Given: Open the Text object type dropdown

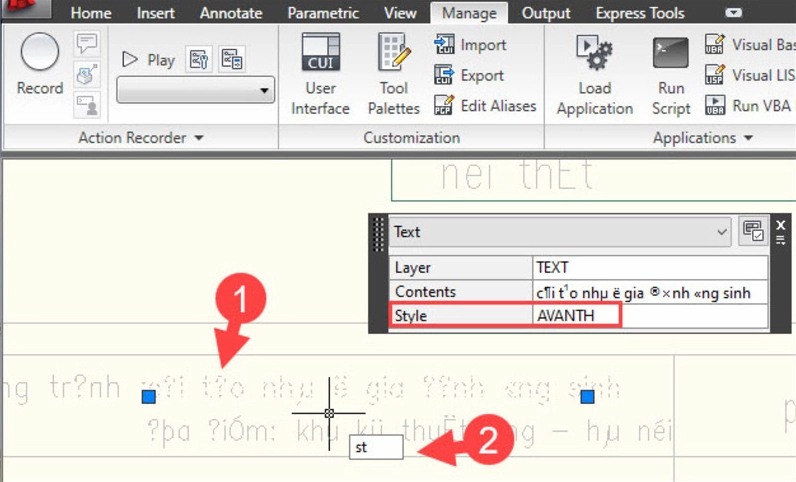Looking at the screenshot, I should pyautogui.click(x=560, y=232).
